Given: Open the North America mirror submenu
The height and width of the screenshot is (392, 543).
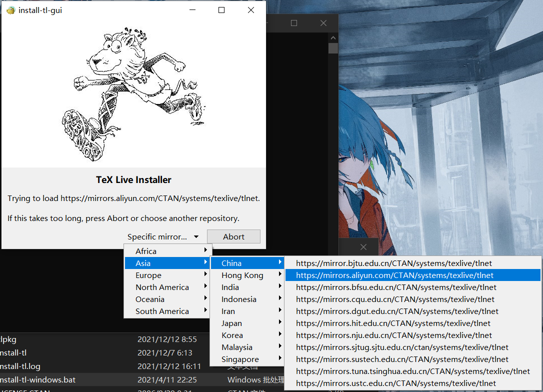Looking at the screenshot, I should (x=168, y=287).
